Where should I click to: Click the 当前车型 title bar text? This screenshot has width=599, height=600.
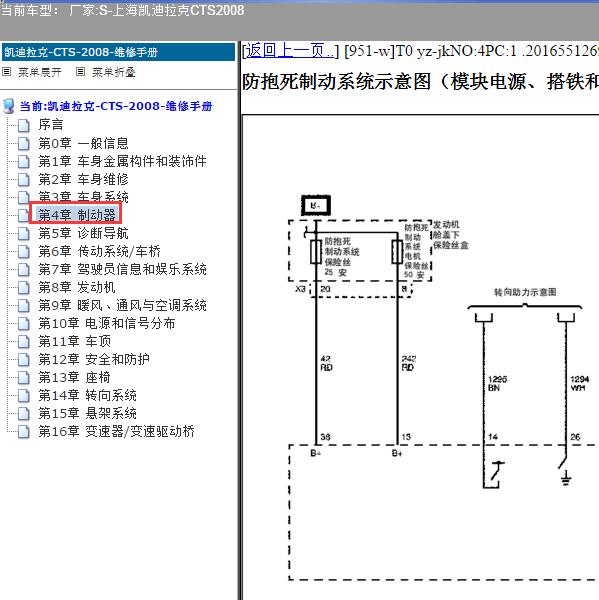[122, 11]
